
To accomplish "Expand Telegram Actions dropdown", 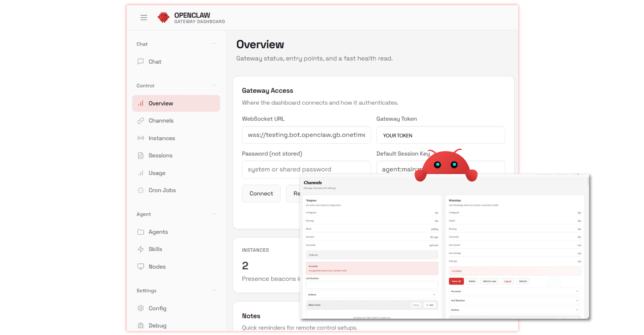I will coord(434,295).
